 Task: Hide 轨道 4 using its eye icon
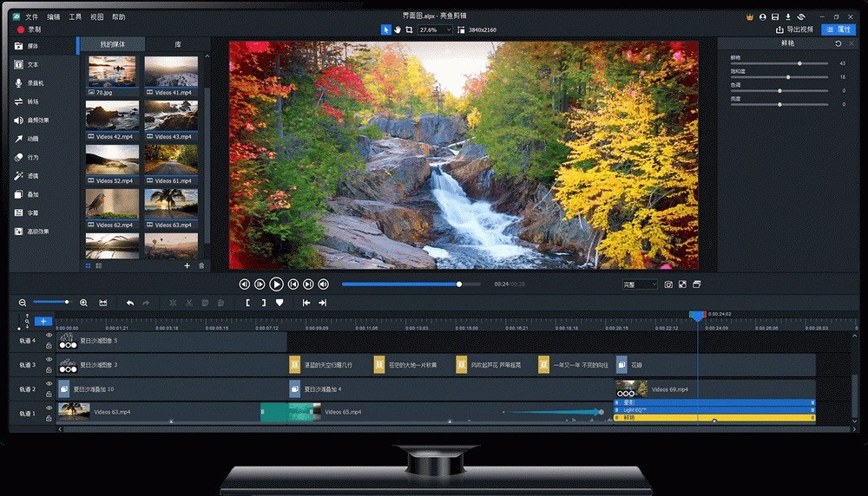click(x=49, y=336)
